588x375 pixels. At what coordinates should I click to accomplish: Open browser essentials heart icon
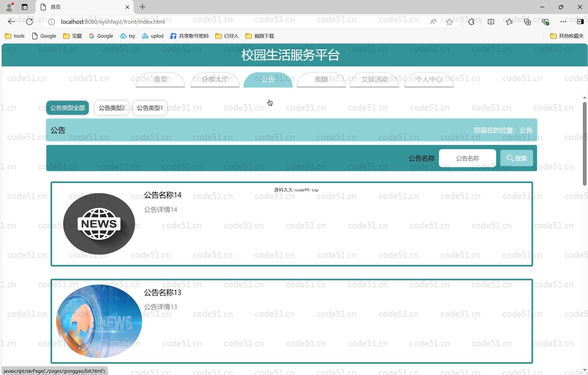[x=545, y=22]
